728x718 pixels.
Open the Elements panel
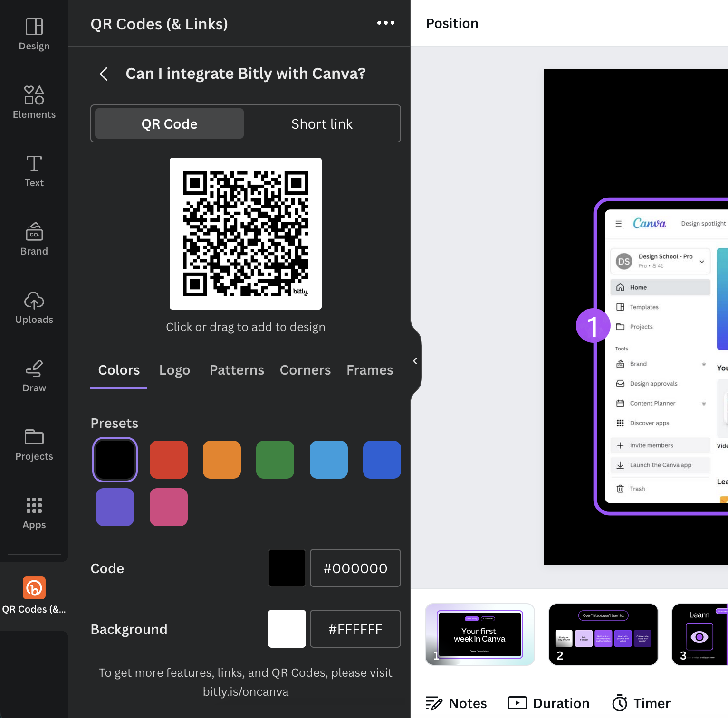[34, 103]
